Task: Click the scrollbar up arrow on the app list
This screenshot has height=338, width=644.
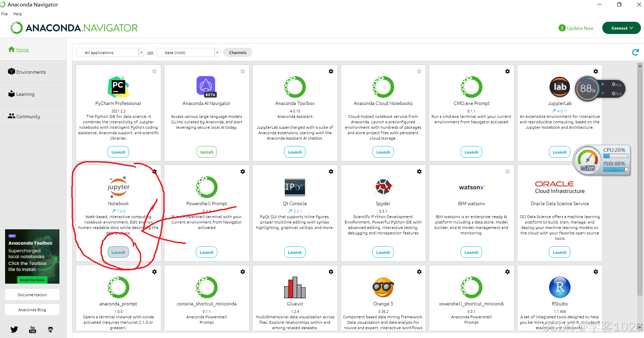Action: pos(640,66)
